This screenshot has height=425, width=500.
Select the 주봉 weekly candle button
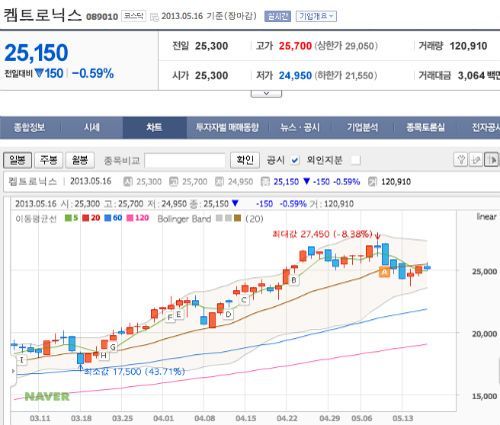49,160
